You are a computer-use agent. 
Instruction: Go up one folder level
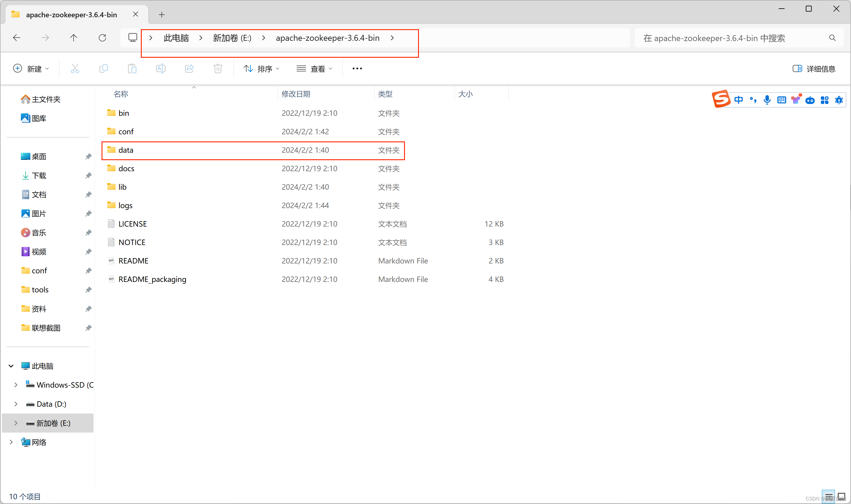tap(73, 38)
